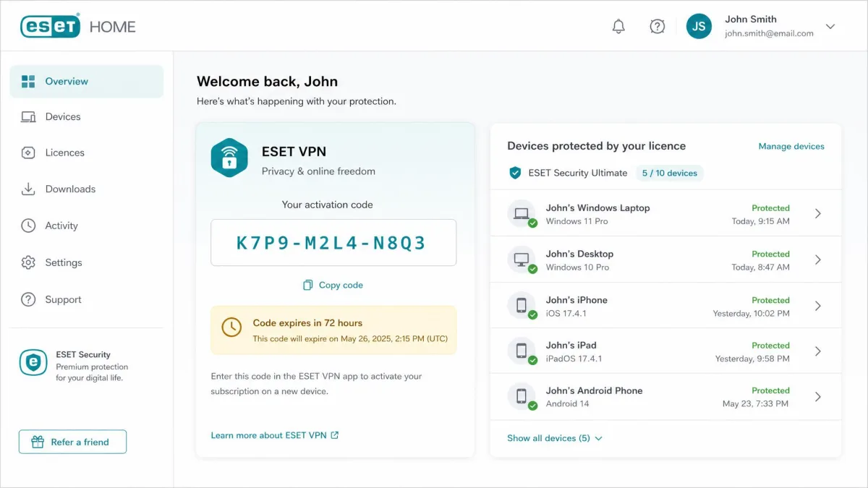The height and width of the screenshot is (488, 868).
Task: Click the 5 / 10 devices badge
Action: (x=669, y=174)
